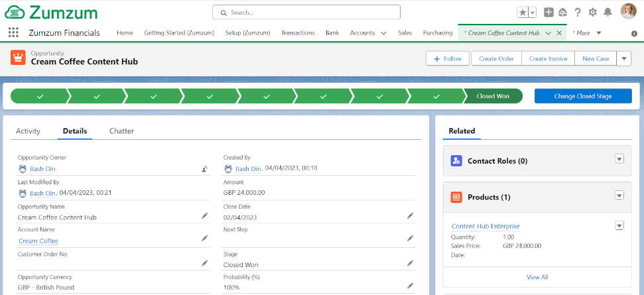Viewport: 644px width, 295px height.
Task: Click Last Modified By Bash Din avatar
Action: coord(23,194)
